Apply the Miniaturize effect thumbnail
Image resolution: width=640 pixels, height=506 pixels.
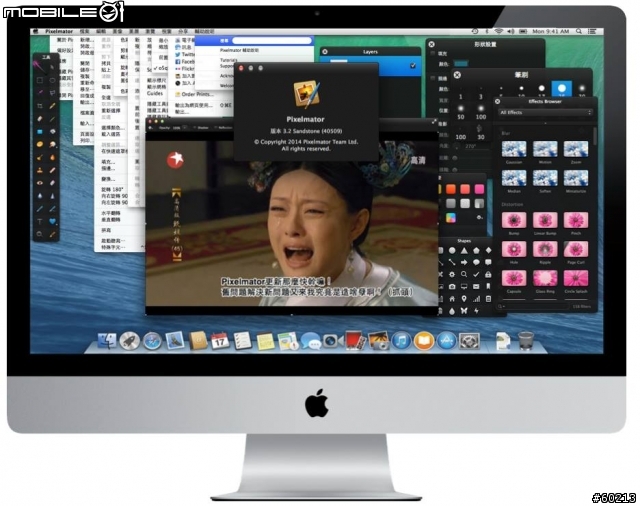click(576, 178)
